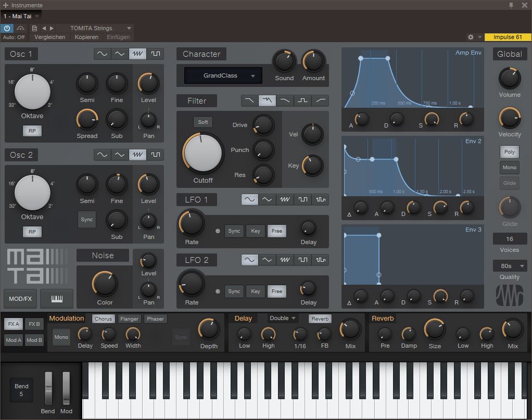Toggle the Noise section header

(103, 256)
